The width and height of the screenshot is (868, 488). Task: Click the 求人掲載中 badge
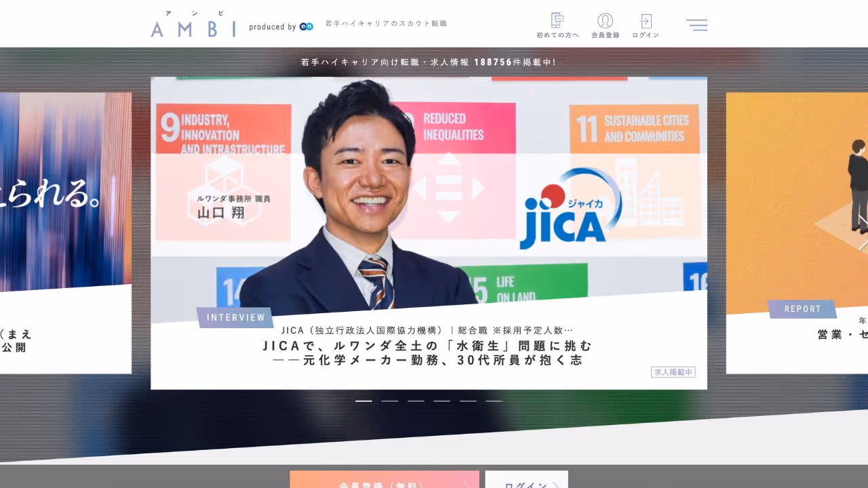pos(673,372)
